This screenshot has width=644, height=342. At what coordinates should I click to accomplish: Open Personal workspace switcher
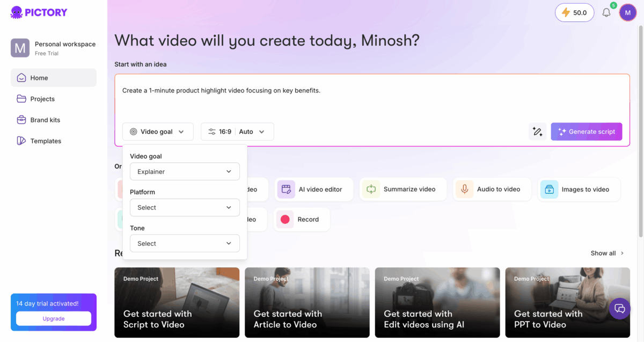54,48
